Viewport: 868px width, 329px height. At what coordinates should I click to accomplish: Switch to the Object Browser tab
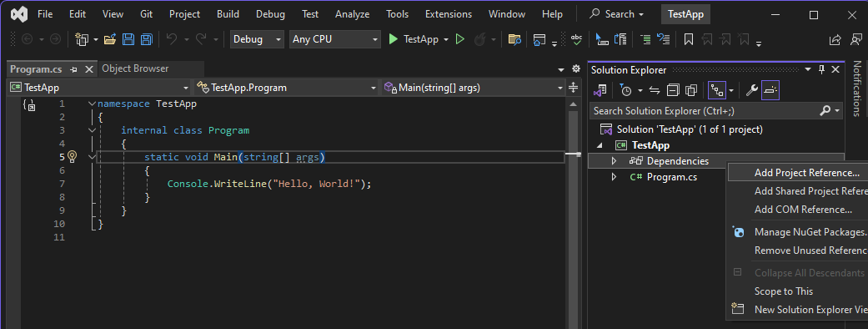(136, 68)
